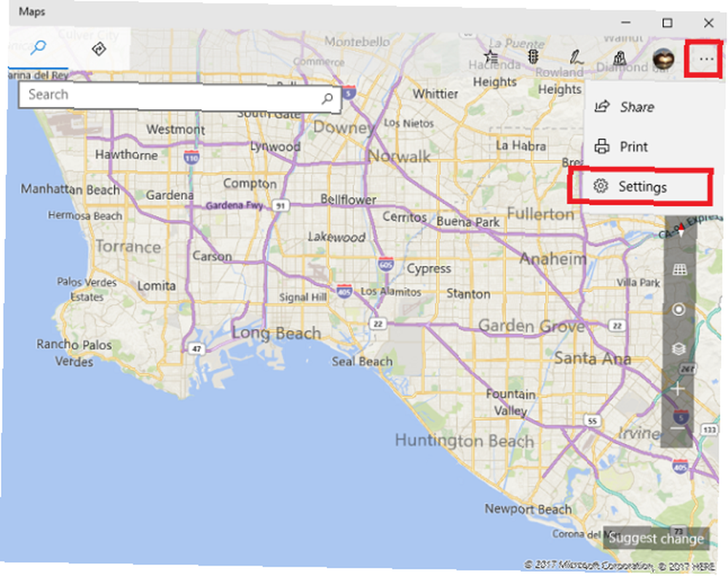The image size is (728, 576).
Task: Switch to the Search tab magnifier
Action: [38, 48]
